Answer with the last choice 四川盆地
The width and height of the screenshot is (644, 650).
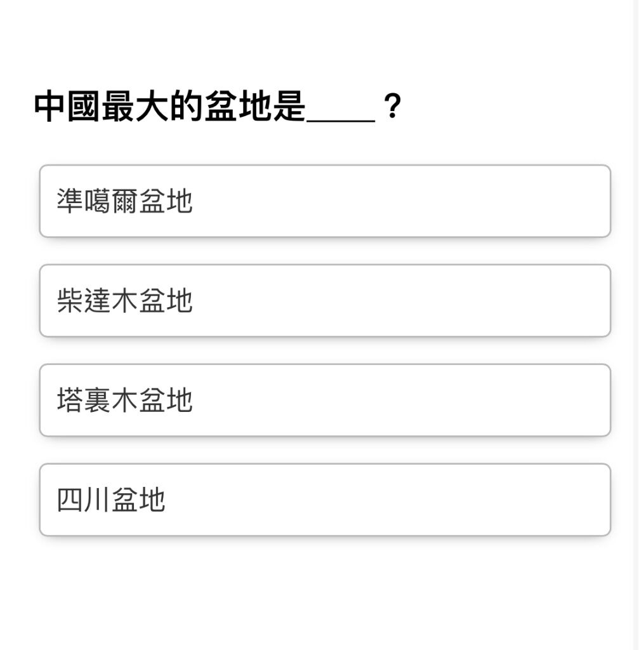point(325,500)
